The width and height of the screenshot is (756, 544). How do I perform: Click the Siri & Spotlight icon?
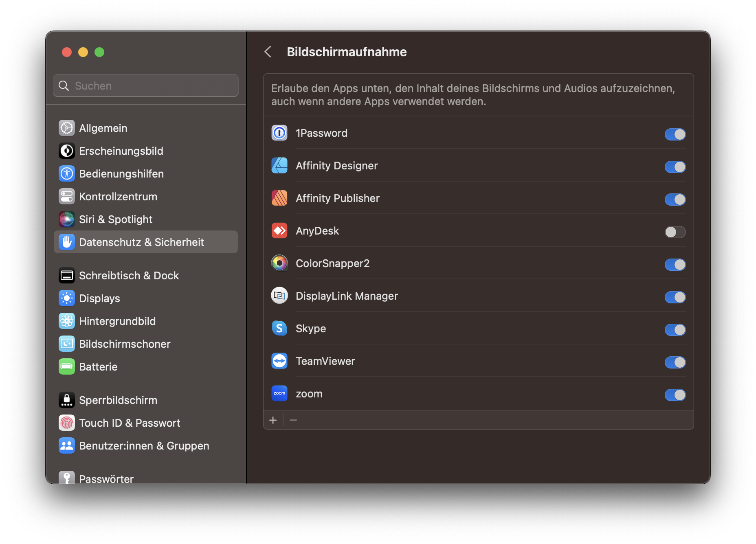(x=67, y=219)
